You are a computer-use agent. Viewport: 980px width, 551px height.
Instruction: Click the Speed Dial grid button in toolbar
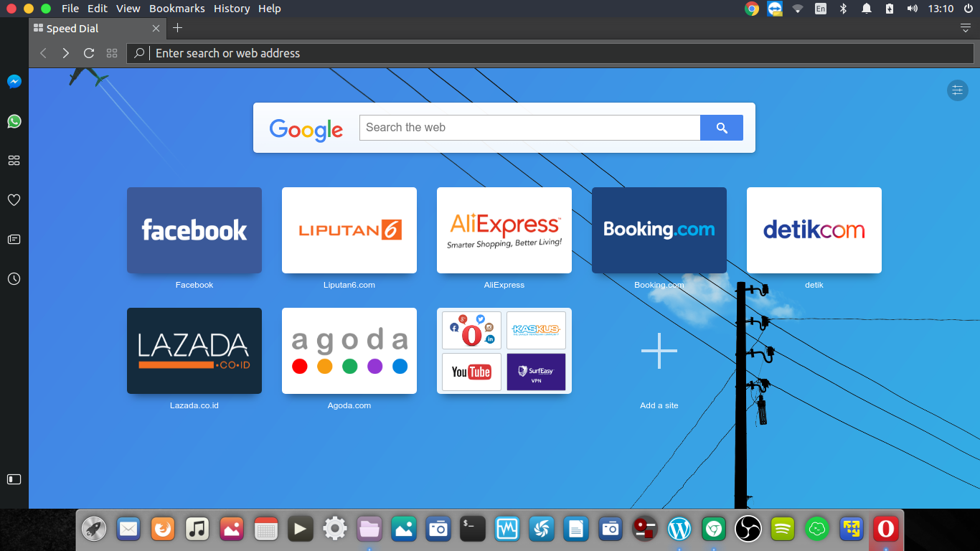[111, 53]
